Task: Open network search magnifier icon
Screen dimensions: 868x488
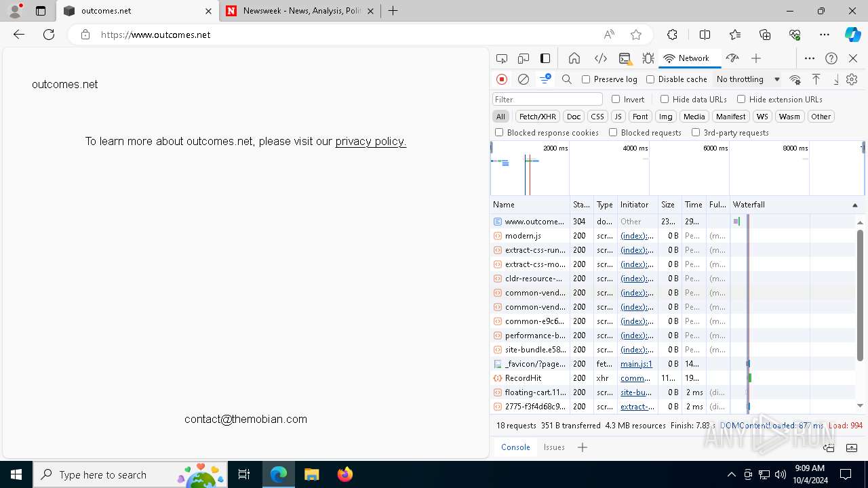Action: 567,79
